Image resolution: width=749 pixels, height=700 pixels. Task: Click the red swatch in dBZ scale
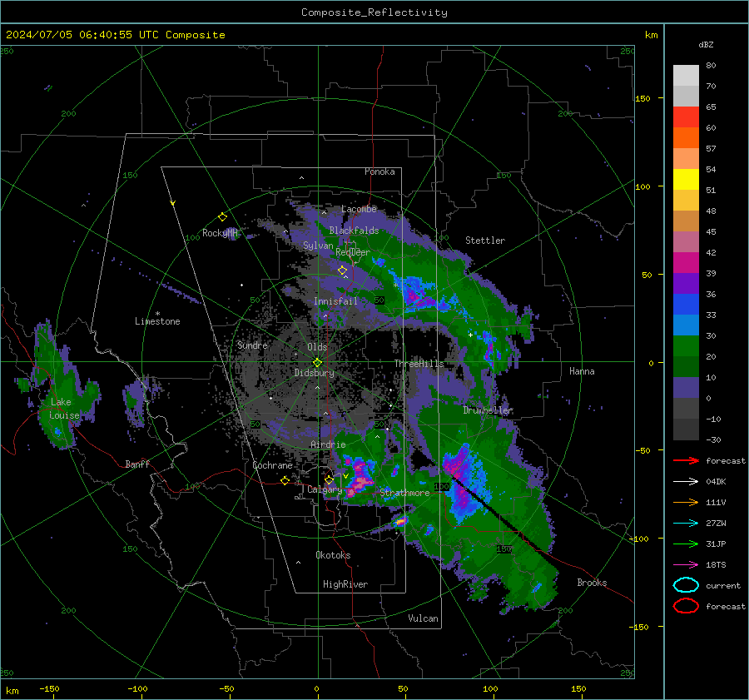(x=686, y=117)
